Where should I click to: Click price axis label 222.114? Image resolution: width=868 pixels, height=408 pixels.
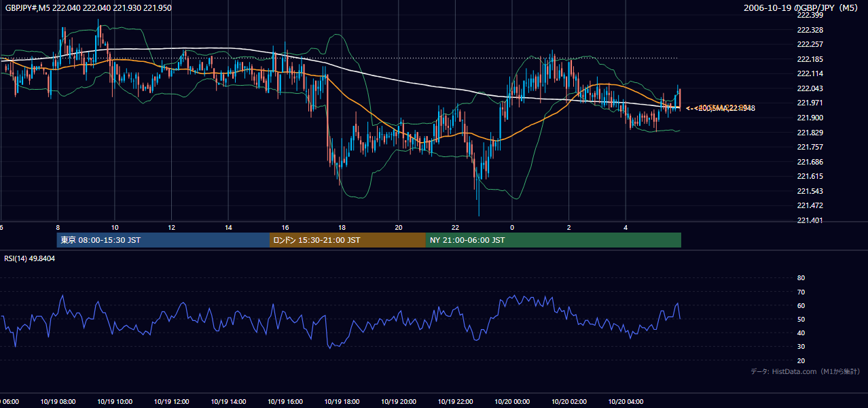click(810, 73)
